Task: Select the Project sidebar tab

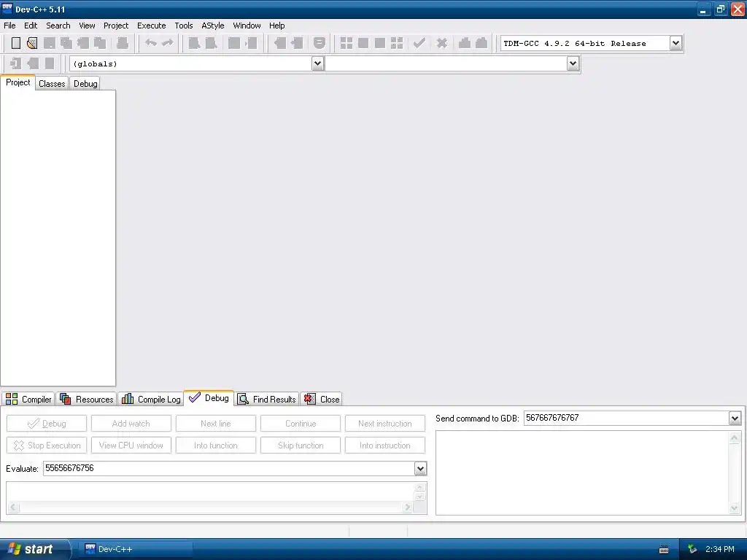Action: point(18,82)
